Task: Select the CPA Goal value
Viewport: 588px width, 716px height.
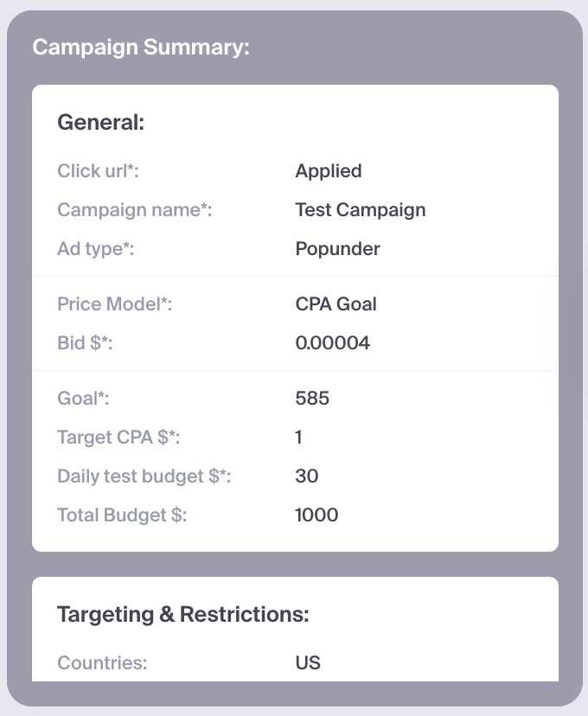Action: point(336,304)
